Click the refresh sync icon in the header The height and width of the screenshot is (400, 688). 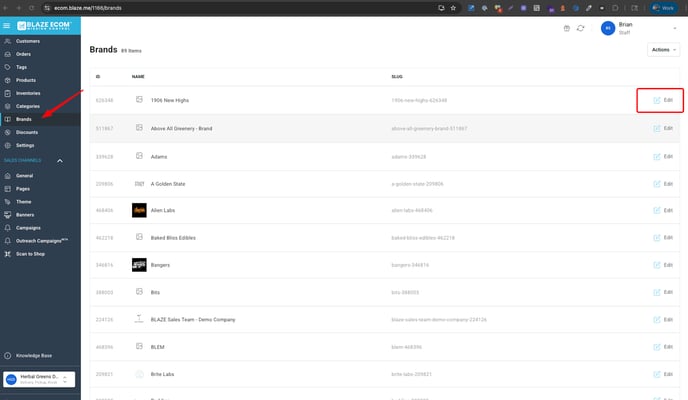point(580,28)
